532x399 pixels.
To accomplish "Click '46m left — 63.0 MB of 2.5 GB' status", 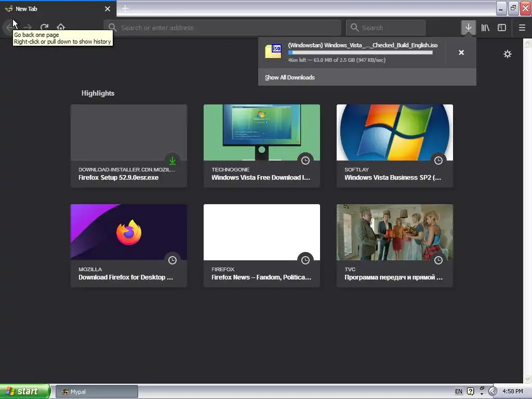I will (337, 60).
